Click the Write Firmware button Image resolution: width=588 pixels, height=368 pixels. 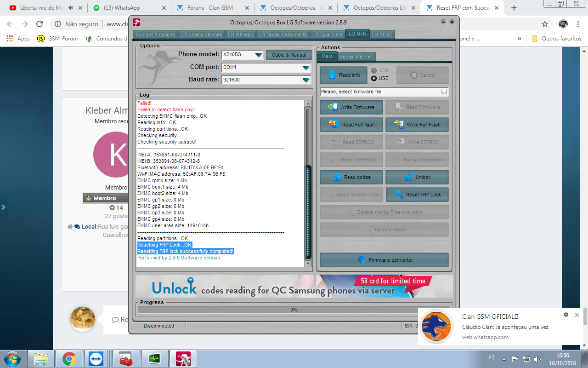351,107
